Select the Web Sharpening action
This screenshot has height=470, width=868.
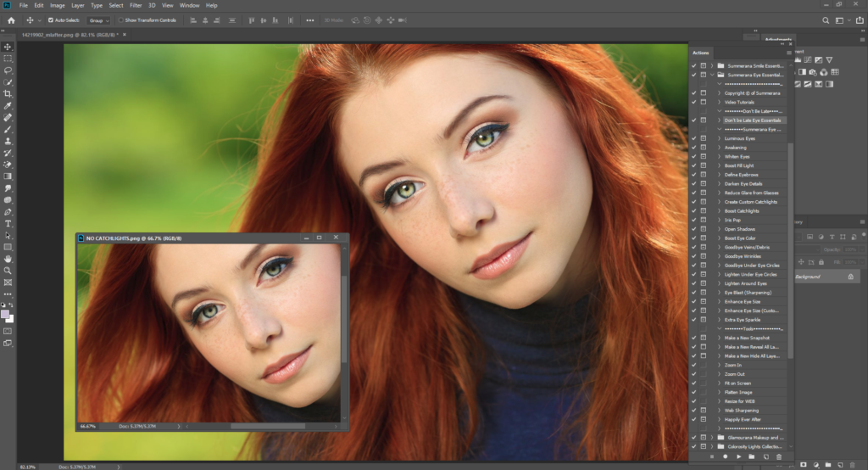[x=742, y=410]
